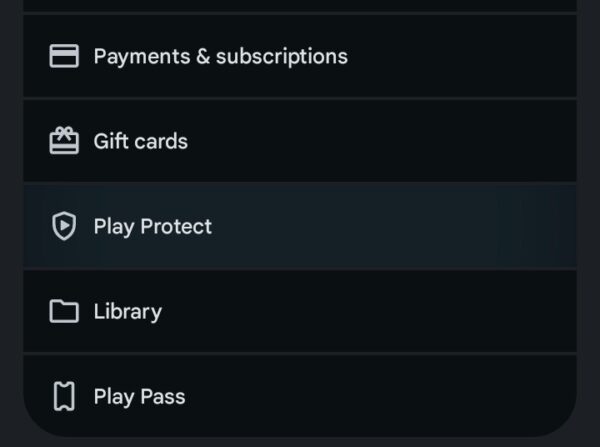Tap the "Payments & subscriptions" label text
The image size is (600, 447).
click(220, 56)
